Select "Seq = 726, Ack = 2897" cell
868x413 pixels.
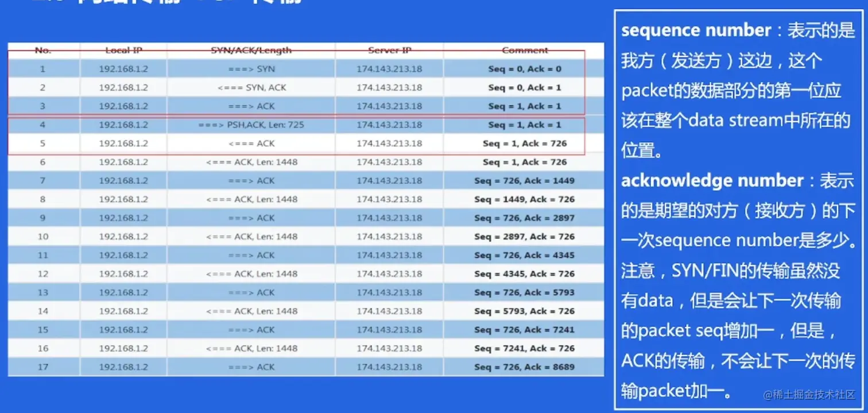click(525, 218)
